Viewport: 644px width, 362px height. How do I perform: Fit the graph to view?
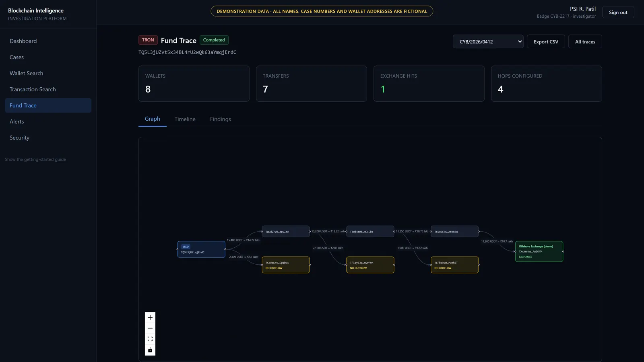tap(150, 339)
